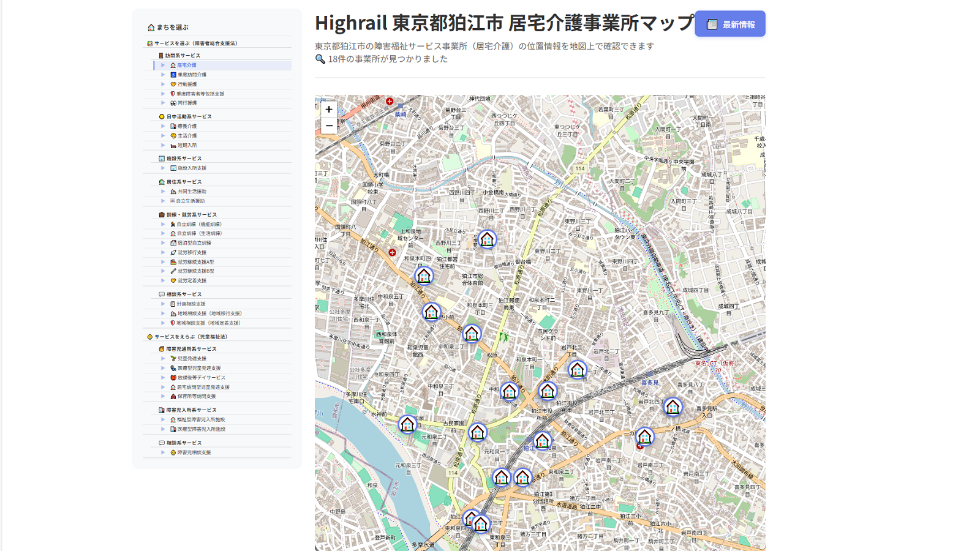Click the heart icon beside 就労定着支援

(x=173, y=281)
